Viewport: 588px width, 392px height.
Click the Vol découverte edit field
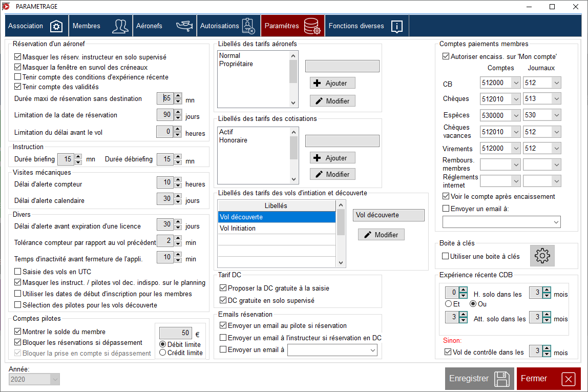(x=388, y=215)
